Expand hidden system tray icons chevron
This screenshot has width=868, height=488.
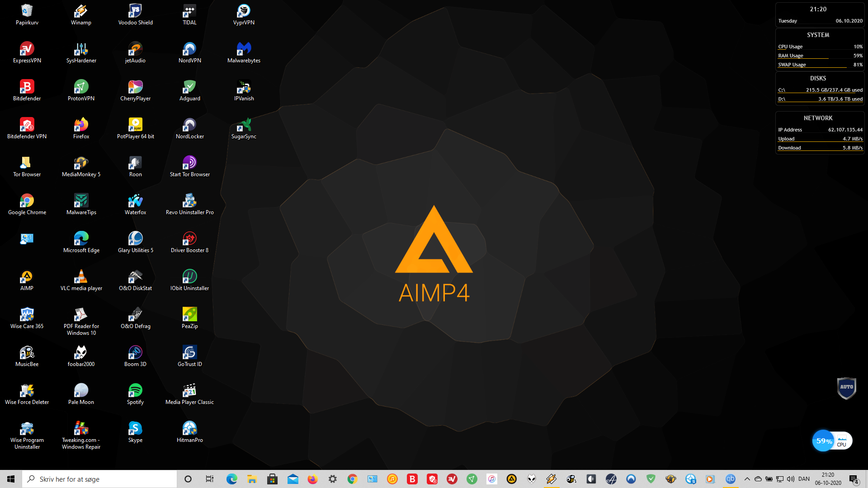point(747,479)
